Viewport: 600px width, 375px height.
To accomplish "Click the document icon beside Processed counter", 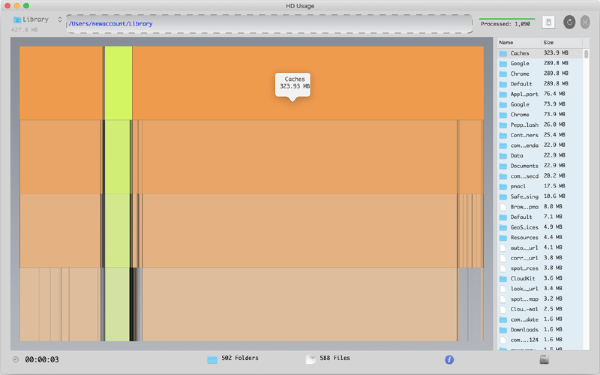I will click(x=548, y=22).
